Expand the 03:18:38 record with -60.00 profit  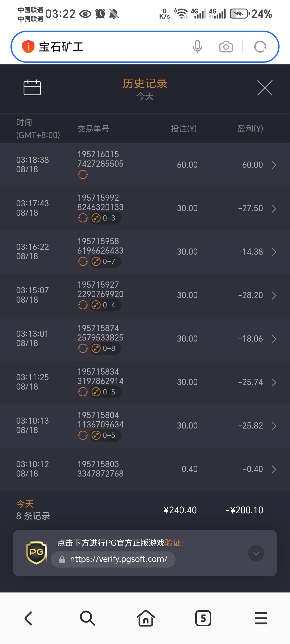pos(274,165)
